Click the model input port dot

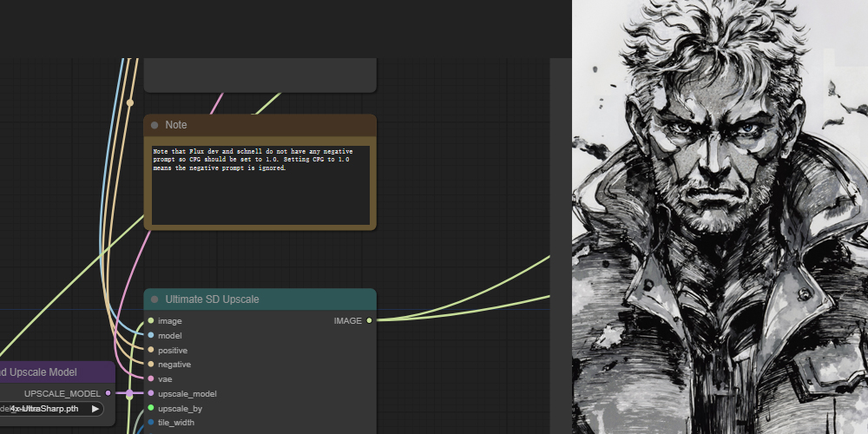coord(150,335)
